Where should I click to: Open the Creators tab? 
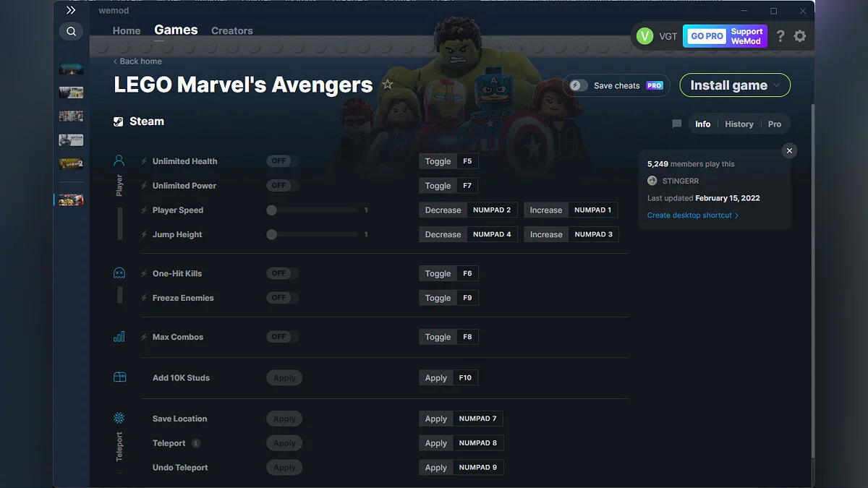click(232, 30)
